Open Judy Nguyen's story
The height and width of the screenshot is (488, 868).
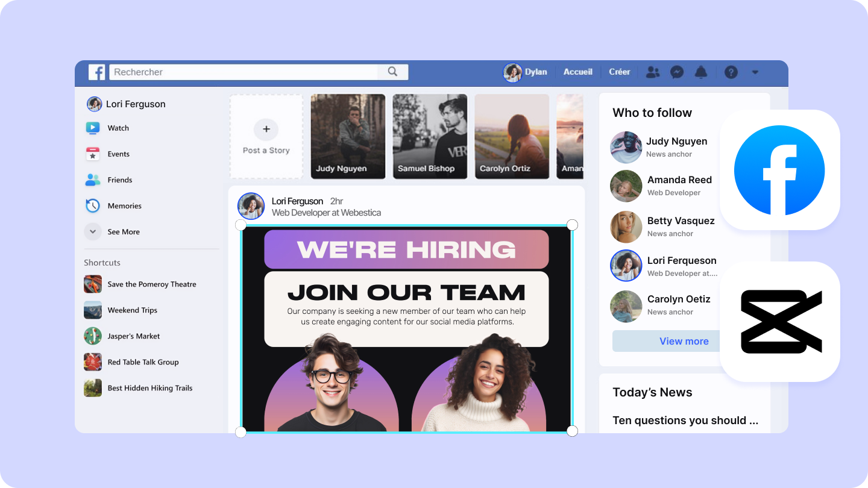pos(348,136)
